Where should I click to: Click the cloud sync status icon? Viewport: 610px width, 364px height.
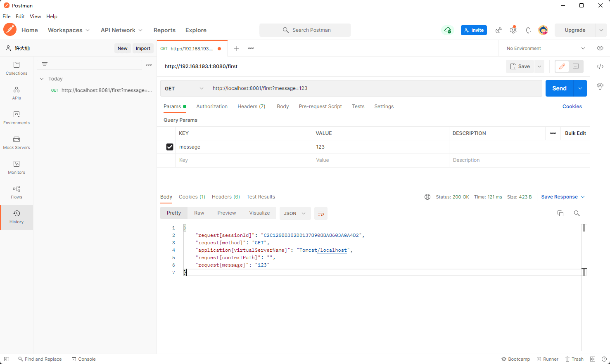448,30
